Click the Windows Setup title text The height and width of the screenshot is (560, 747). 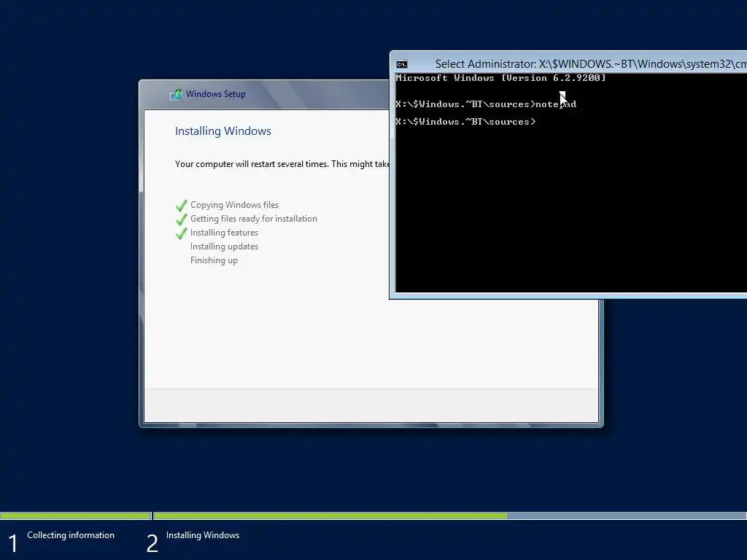coord(216,94)
